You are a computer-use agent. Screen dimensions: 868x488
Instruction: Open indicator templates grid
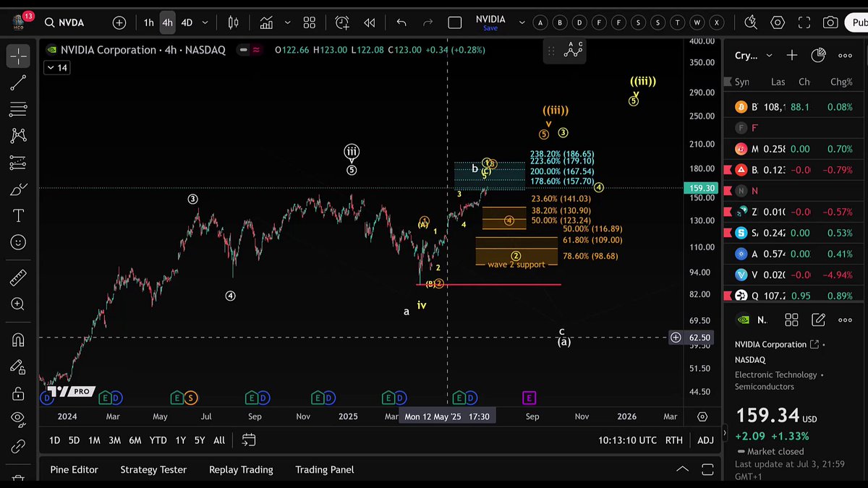coord(309,22)
